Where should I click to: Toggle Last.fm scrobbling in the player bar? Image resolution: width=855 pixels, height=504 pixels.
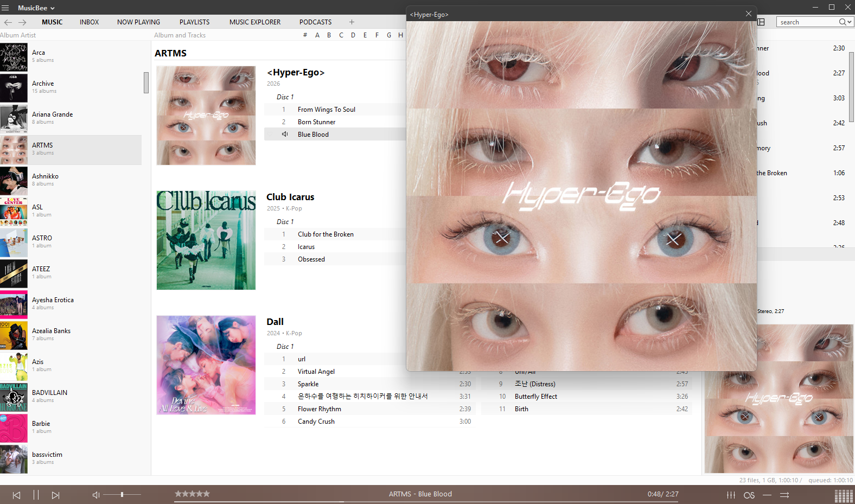point(749,495)
